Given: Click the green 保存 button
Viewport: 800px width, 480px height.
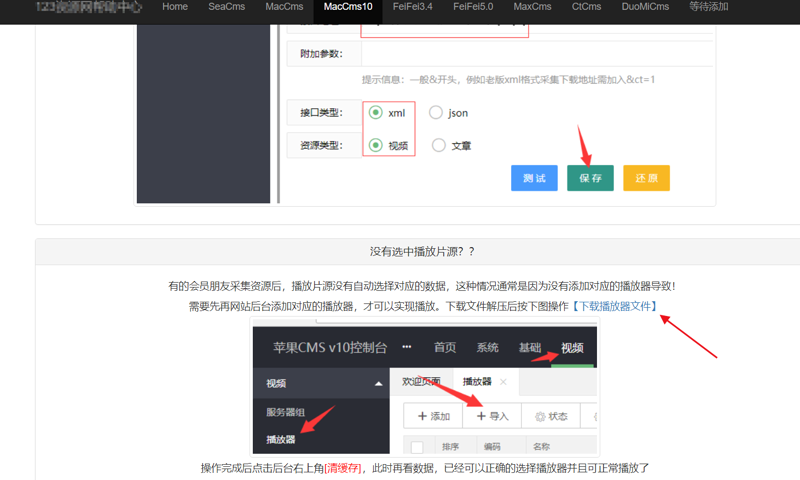Looking at the screenshot, I should (590, 178).
